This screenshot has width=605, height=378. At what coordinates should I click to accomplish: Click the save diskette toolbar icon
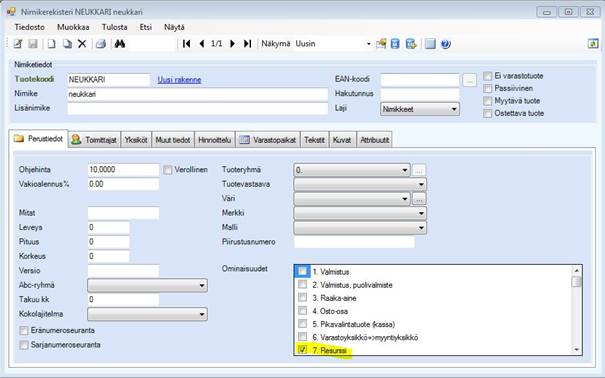[x=33, y=44]
